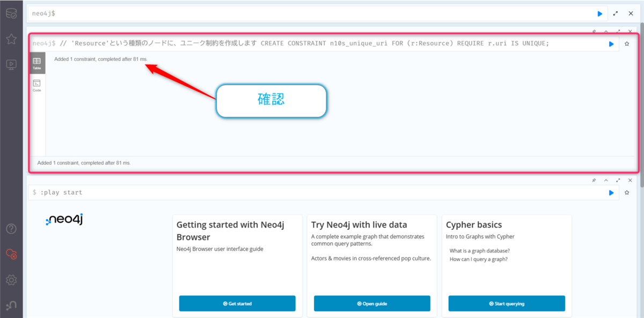The image size is (644, 318).
Task: Click the Get started button
Action: pos(237,303)
